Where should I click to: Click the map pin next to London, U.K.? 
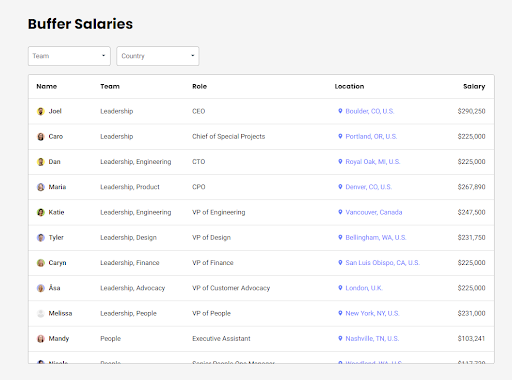click(x=340, y=288)
